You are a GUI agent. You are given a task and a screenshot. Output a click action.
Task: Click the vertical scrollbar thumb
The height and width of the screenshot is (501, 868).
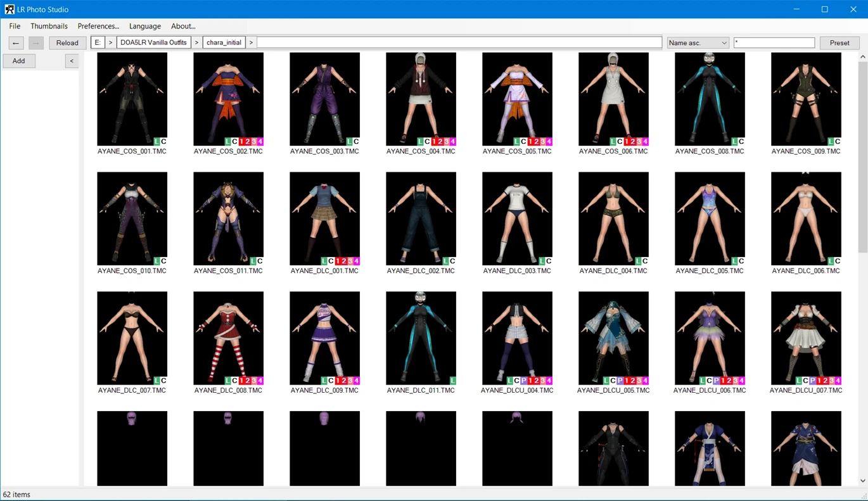[x=862, y=157]
